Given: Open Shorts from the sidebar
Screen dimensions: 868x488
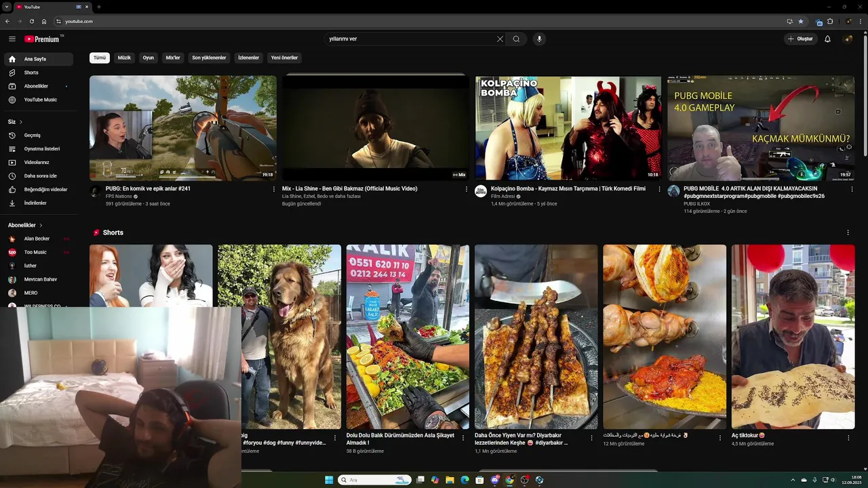Looking at the screenshot, I should (x=39, y=73).
